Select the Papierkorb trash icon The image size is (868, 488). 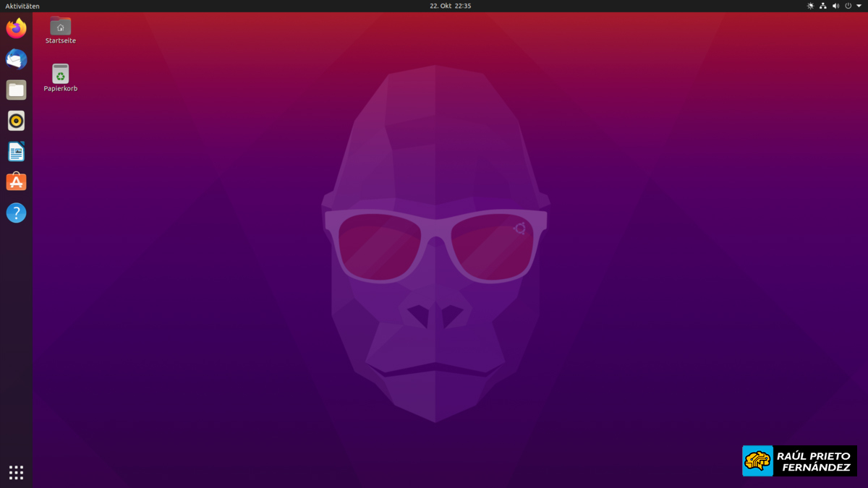pyautogui.click(x=60, y=73)
